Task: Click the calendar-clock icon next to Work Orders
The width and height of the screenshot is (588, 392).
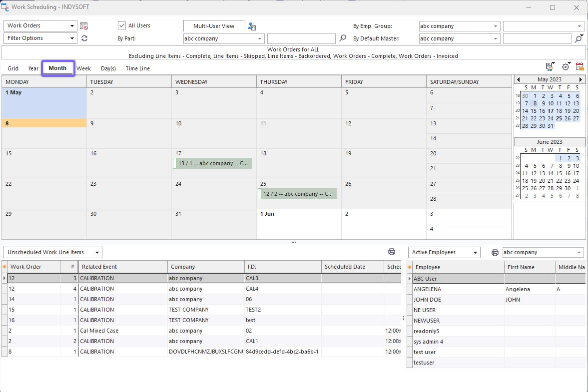Action: click(x=84, y=26)
